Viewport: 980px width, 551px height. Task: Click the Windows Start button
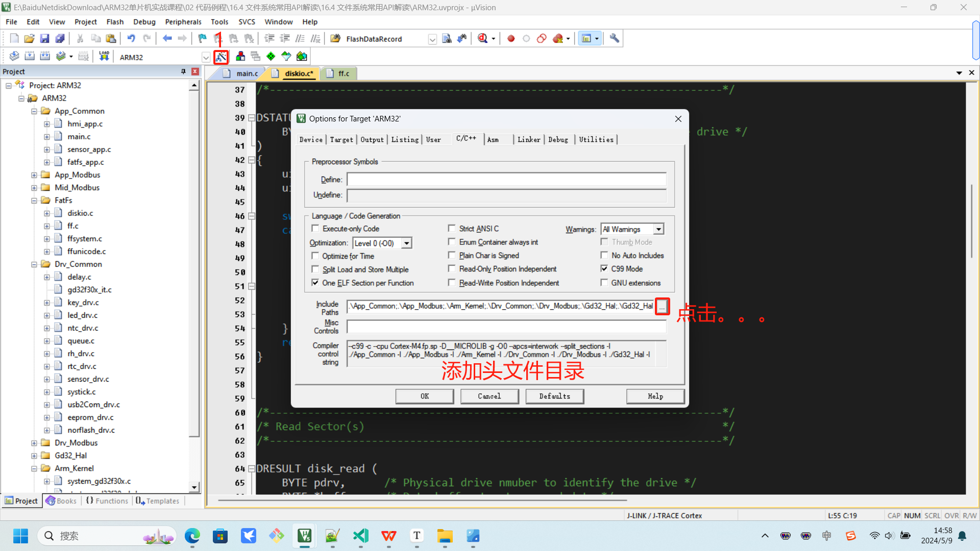pyautogui.click(x=20, y=536)
